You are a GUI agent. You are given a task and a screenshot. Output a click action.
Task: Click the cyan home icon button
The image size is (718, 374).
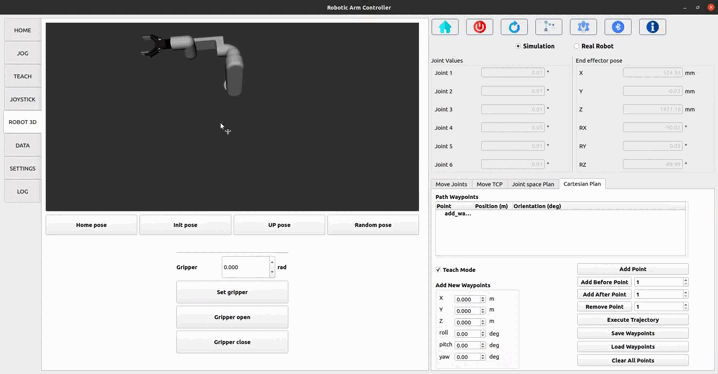(x=445, y=27)
